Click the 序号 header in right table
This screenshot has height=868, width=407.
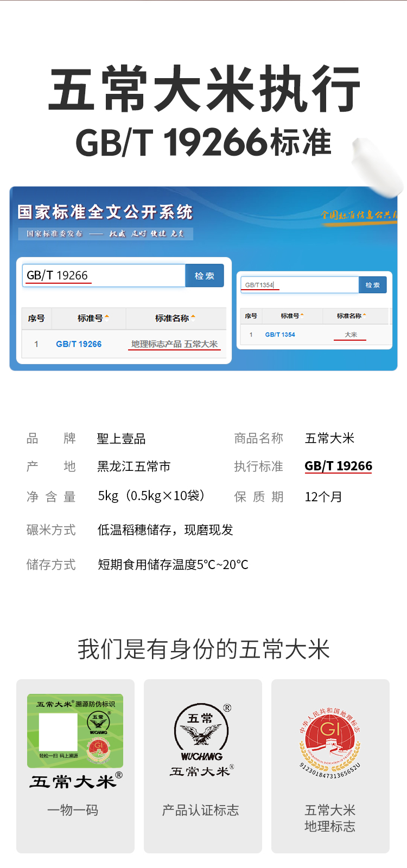(251, 316)
